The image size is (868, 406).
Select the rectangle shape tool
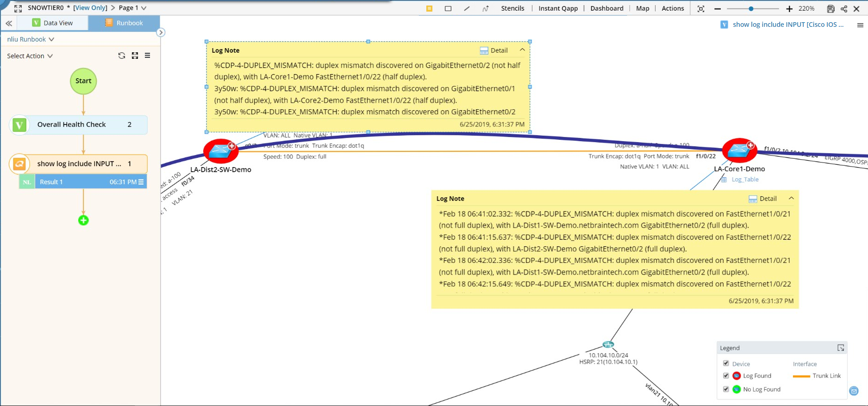click(x=448, y=8)
